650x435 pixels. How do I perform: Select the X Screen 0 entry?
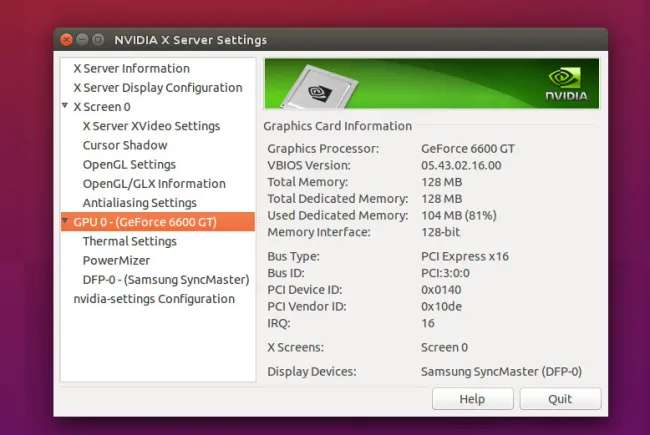click(x=102, y=107)
